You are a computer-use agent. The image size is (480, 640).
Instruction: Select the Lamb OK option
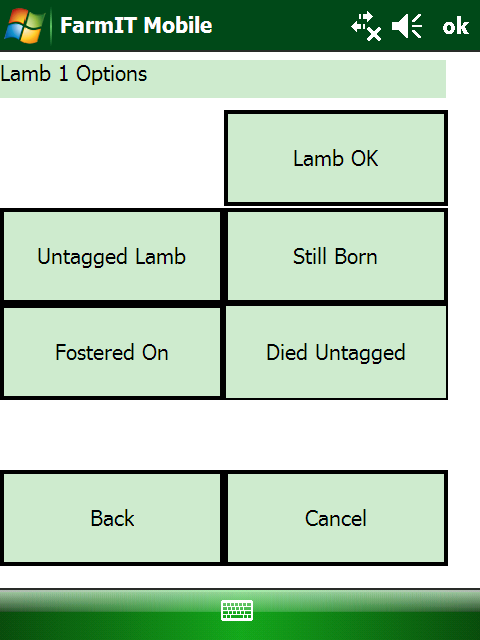click(x=336, y=158)
